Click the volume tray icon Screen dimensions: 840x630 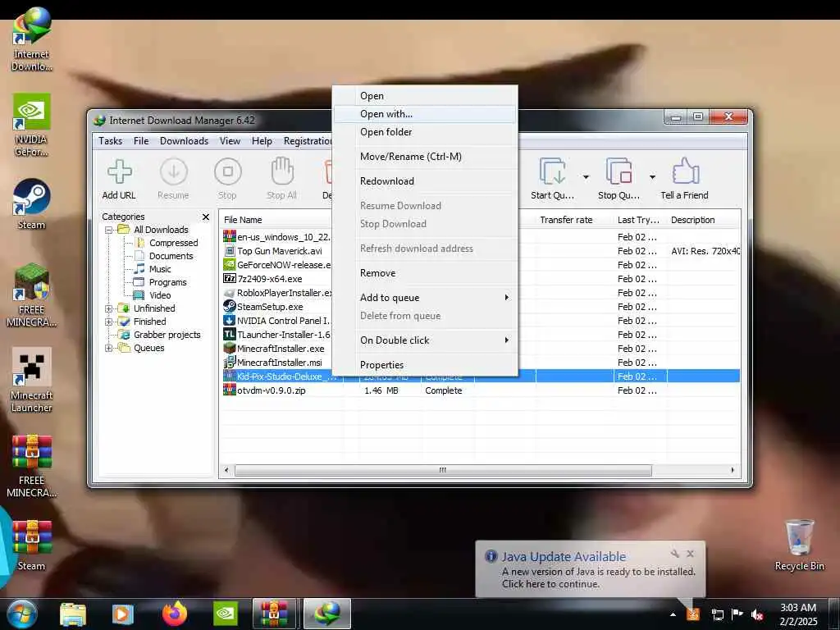757,615
